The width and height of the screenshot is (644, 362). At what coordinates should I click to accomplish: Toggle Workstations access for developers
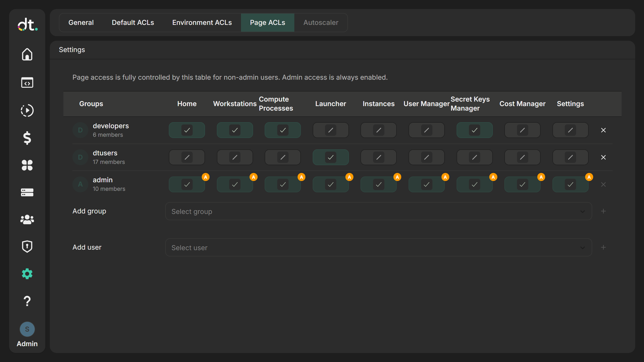pyautogui.click(x=235, y=130)
